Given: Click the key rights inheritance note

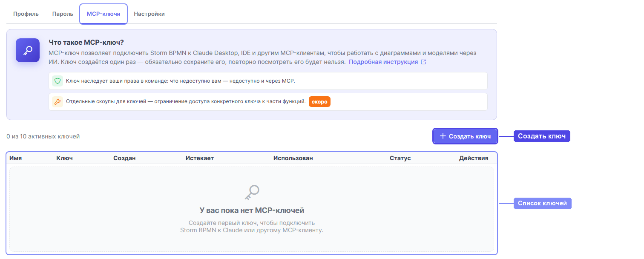Looking at the screenshot, I should [x=268, y=81].
